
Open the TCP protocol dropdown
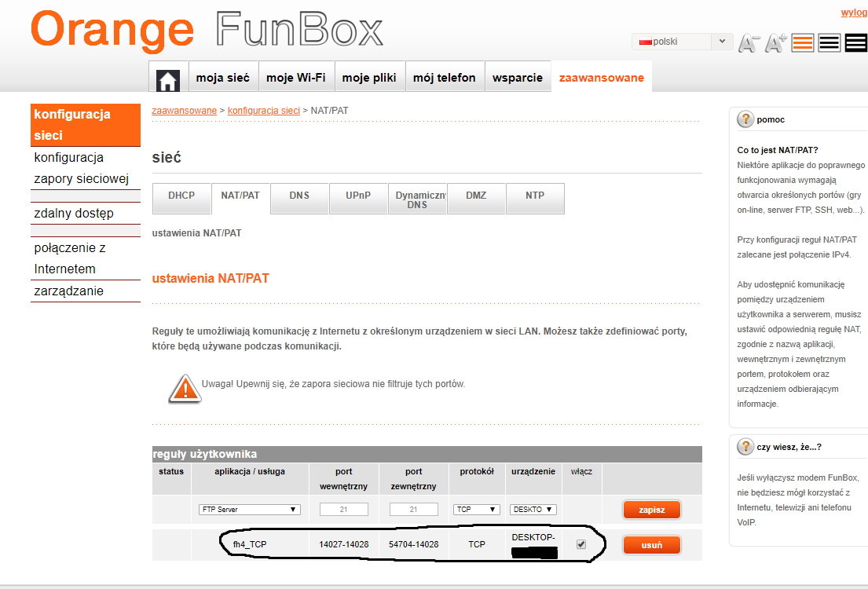coord(476,509)
